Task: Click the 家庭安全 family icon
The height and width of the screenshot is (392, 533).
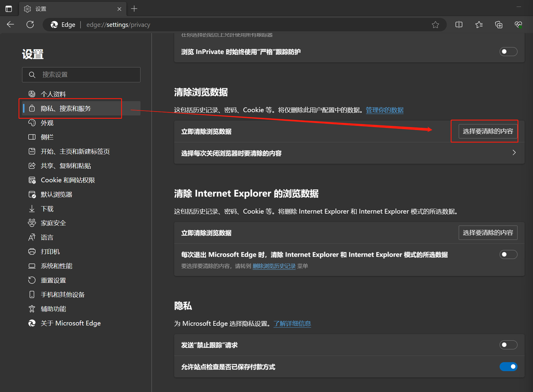Action: (x=32, y=223)
